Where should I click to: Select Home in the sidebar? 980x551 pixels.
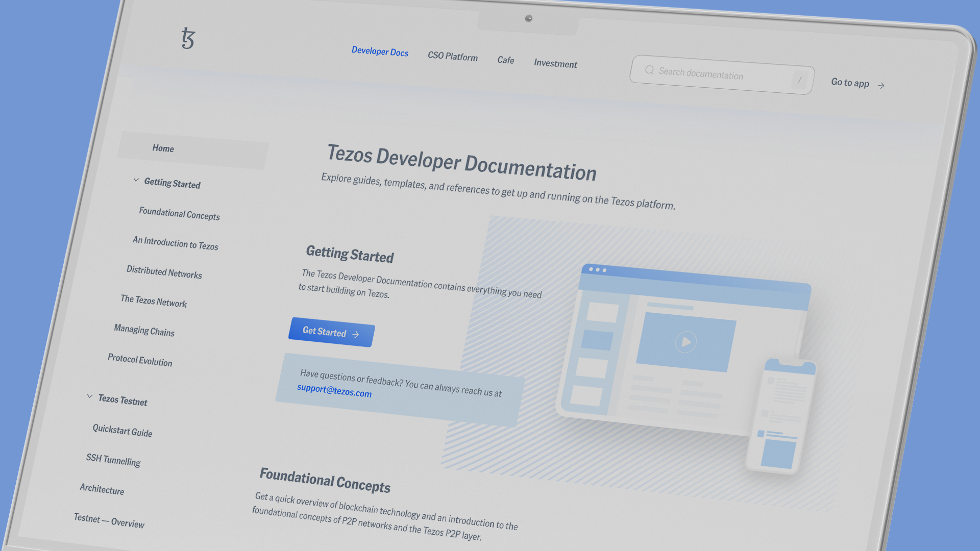pyautogui.click(x=193, y=150)
